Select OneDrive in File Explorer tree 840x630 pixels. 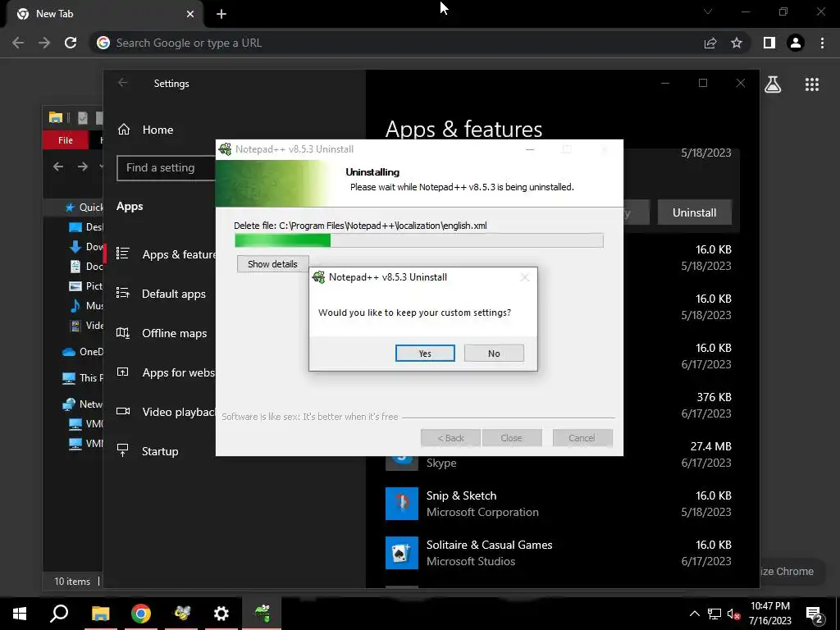tap(83, 351)
